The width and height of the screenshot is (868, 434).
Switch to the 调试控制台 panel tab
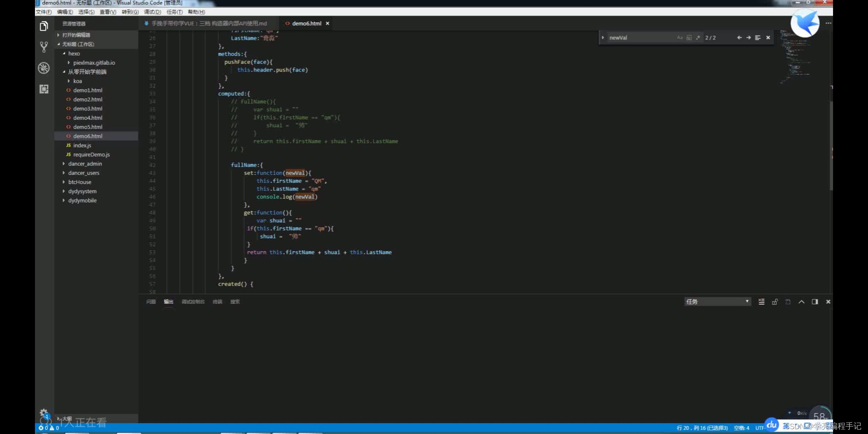[193, 302]
